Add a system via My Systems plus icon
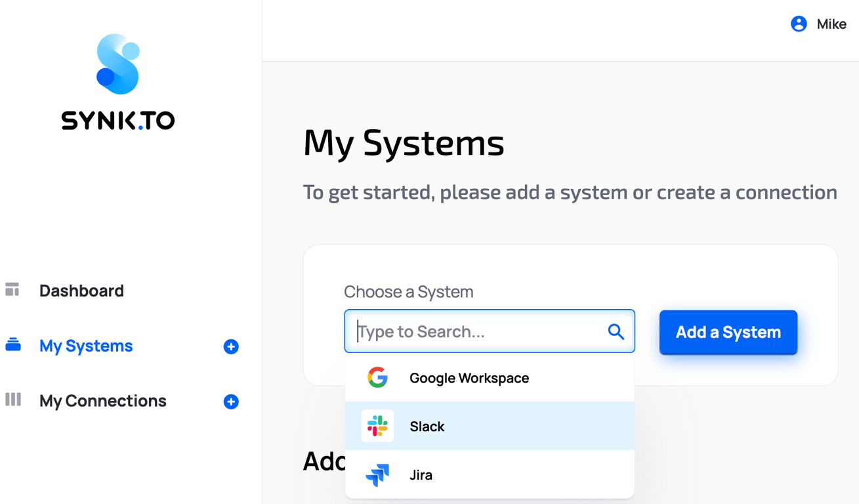 click(231, 346)
